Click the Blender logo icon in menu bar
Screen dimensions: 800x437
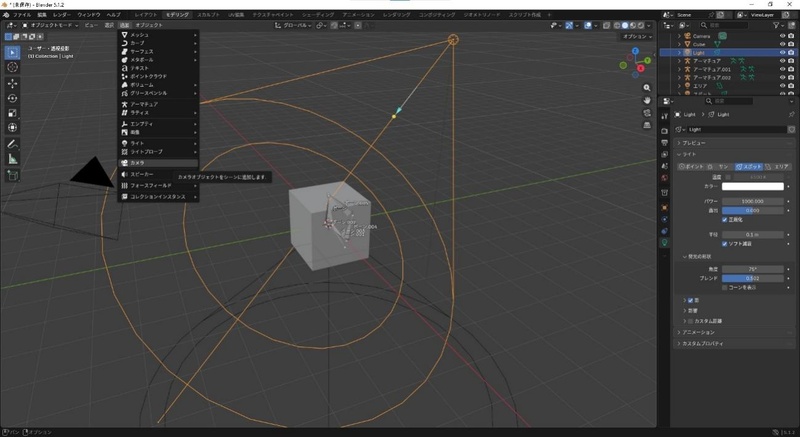pyautogui.click(x=5, y=15)
